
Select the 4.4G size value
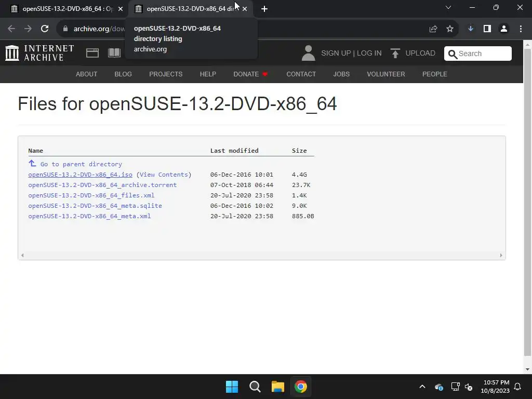tap(299, 175)
